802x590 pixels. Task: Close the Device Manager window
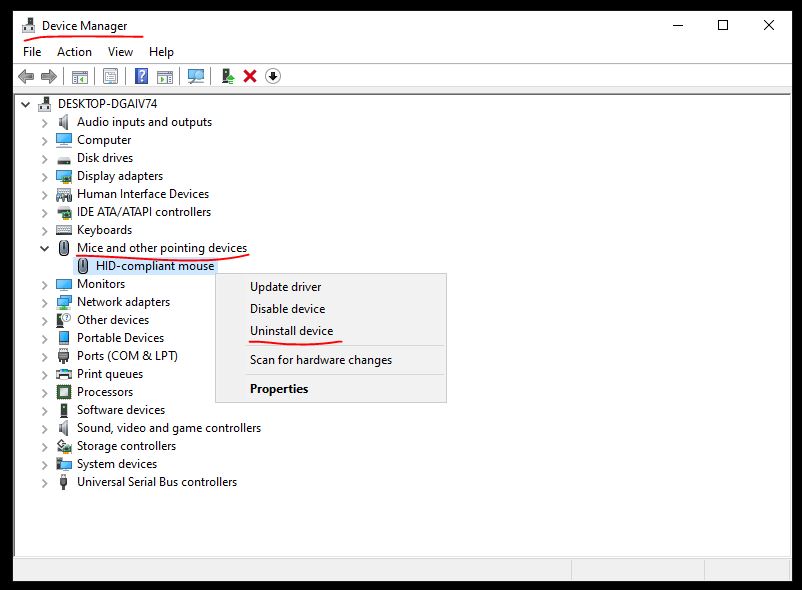click(768, 25)
